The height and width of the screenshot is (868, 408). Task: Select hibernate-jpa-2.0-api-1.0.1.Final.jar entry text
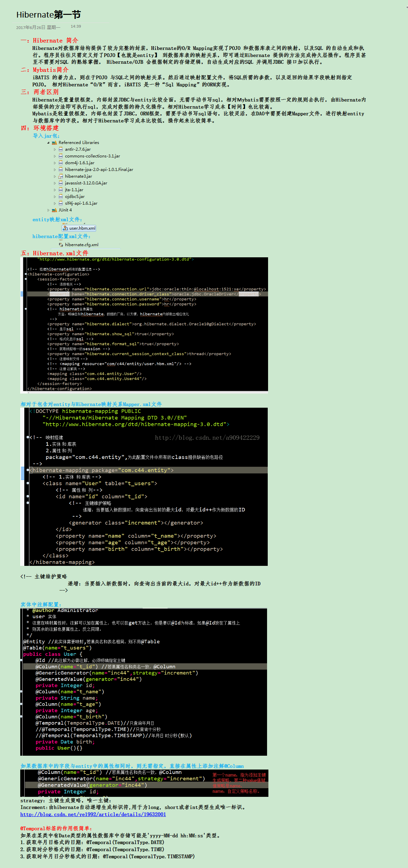click(99, 170)
